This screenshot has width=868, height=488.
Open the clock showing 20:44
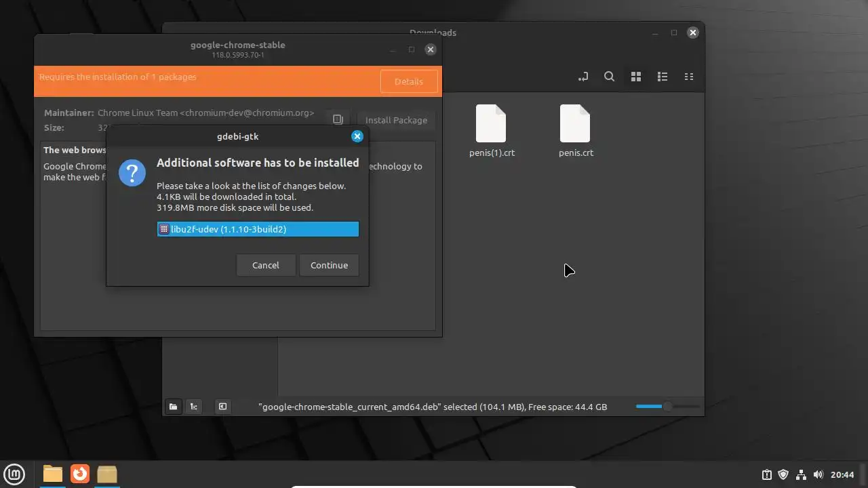pyautogui.click(x=842, y=474)
